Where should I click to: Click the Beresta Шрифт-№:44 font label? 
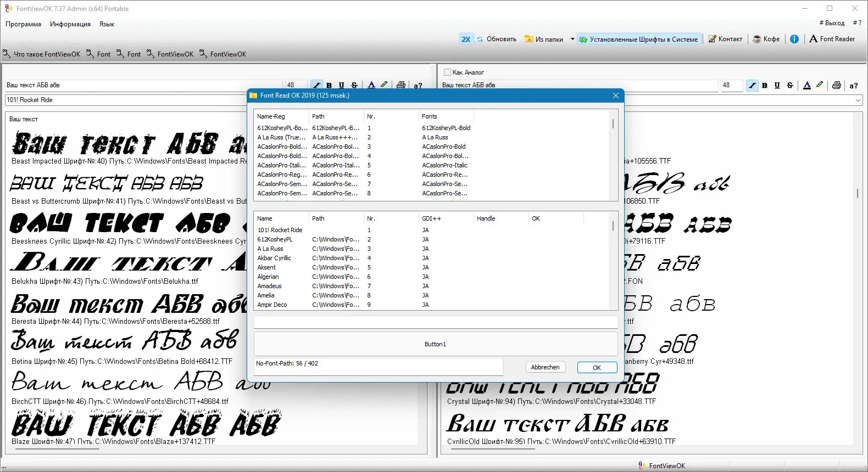115,321
